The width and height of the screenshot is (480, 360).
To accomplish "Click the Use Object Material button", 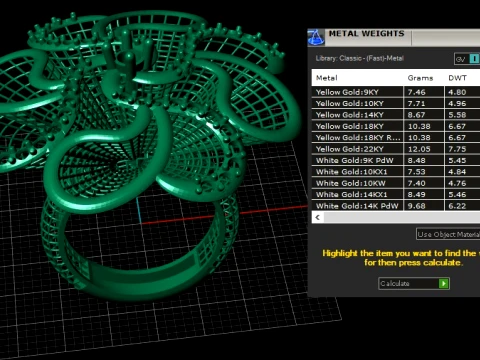I will click(448, 234).
